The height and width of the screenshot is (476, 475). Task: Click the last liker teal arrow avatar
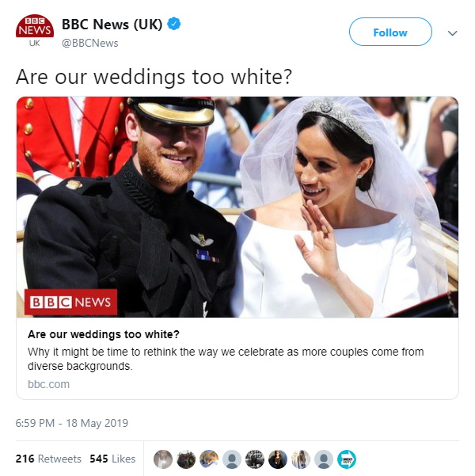point(347,459)
